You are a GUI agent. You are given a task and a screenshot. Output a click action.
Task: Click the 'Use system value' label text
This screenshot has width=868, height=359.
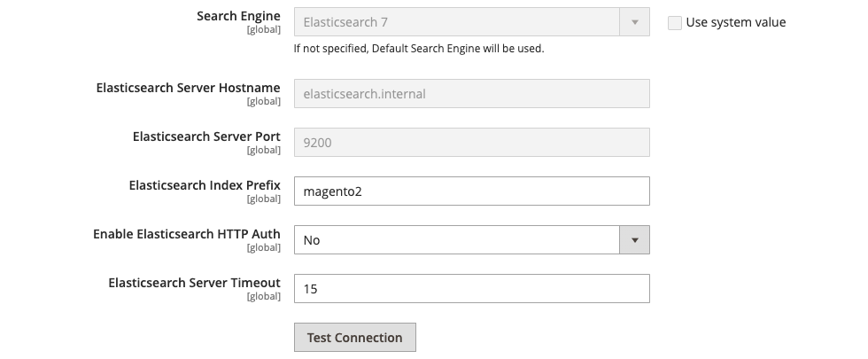736,23
